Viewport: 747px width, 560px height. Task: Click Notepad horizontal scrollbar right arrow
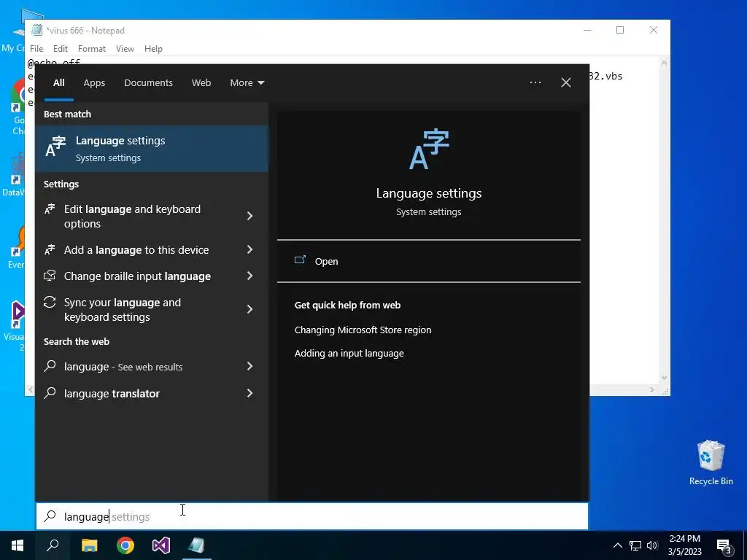point(653,389)
